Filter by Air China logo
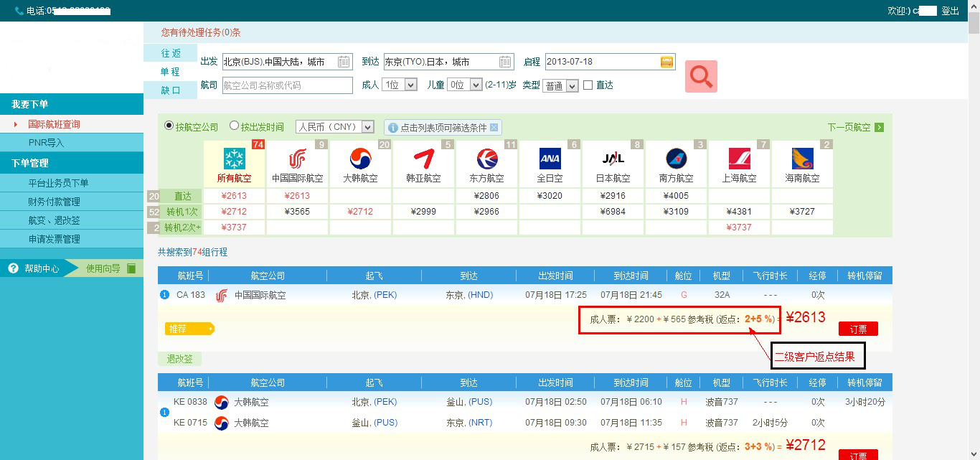 298,159
